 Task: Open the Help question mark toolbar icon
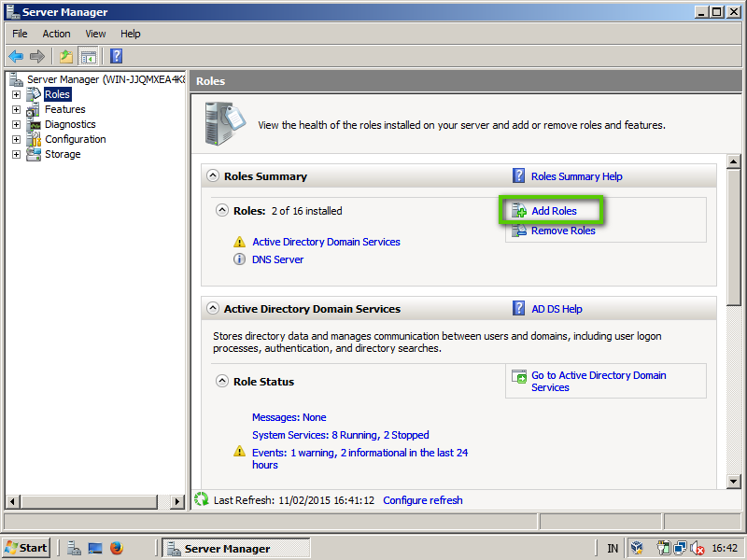coord(116,56)
